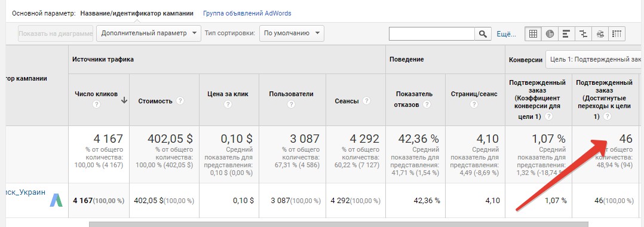Open help for Коэффициент конверсии column
The height and width of the screenshot is (227, 644).
(x=548, y=116)
